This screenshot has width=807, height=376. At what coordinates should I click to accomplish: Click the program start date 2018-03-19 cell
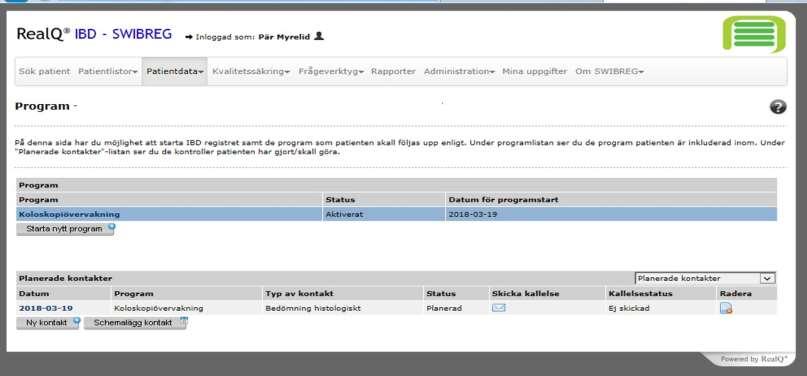pyautogui.click(x=611, y=214)
